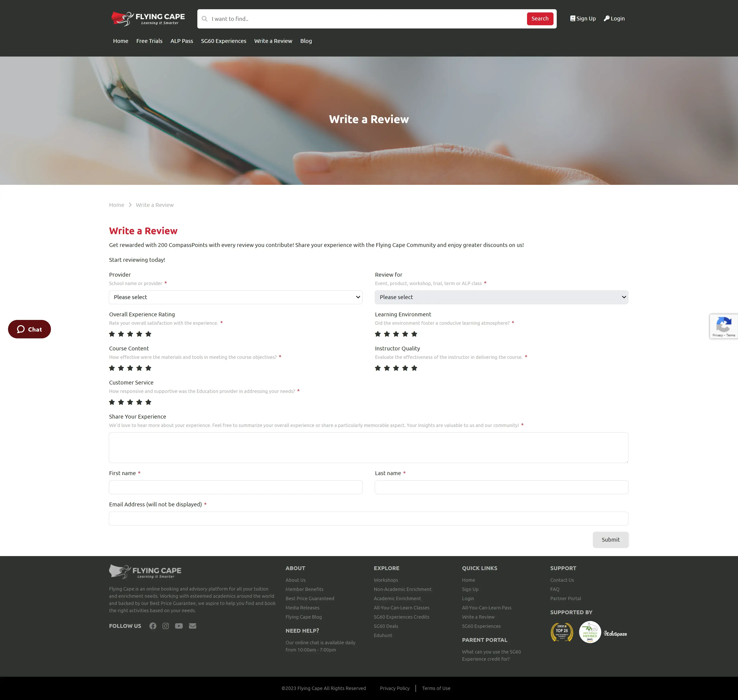Click the magnifier icon in the search bar
This screenshot has width=738, height=700.
[x=205, y=19]
